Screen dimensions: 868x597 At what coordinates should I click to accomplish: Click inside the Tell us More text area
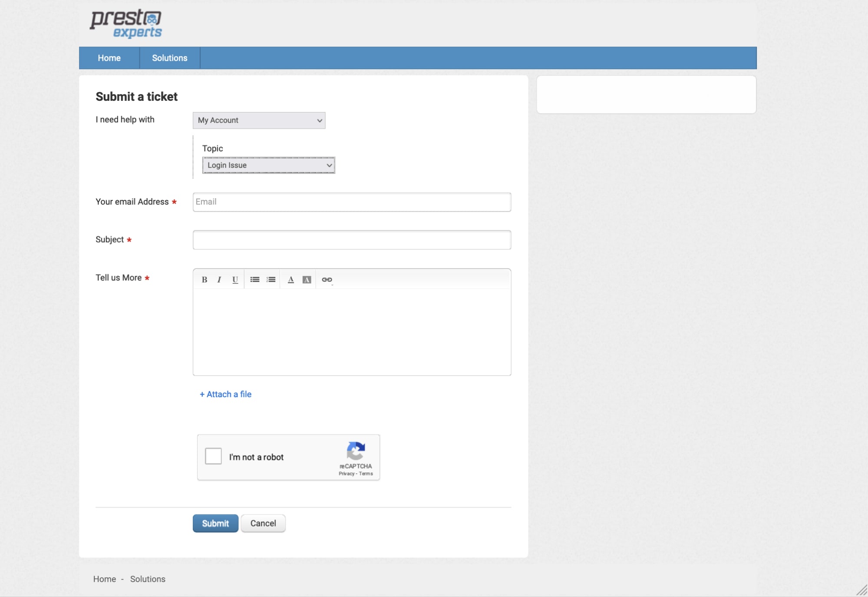(x=352, y=332)
